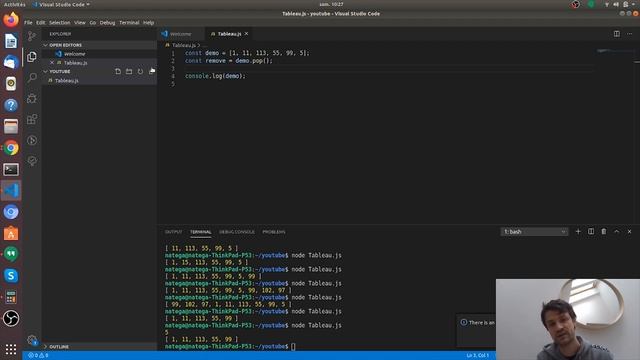Add a new terminal with plus icon

[x=578, y=231]
